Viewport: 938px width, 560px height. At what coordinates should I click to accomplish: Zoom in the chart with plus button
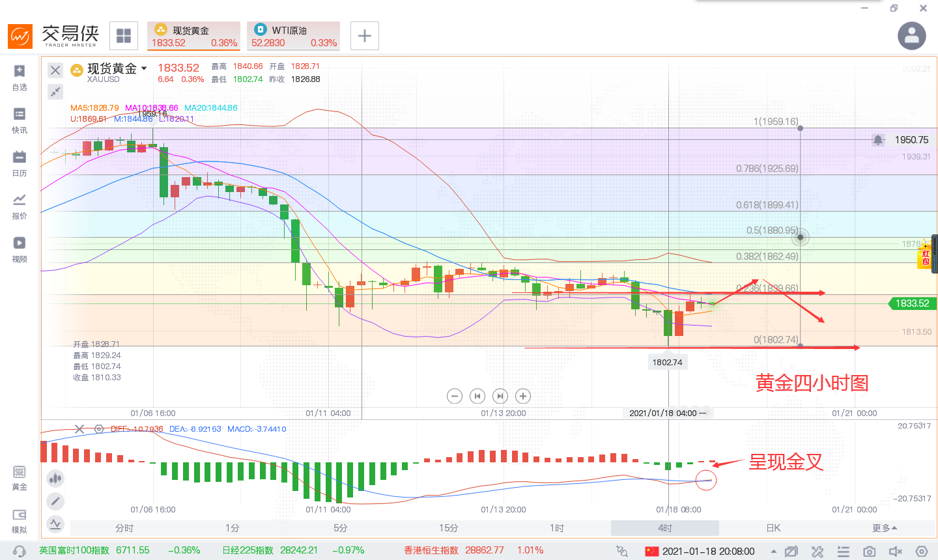[523, 396]
